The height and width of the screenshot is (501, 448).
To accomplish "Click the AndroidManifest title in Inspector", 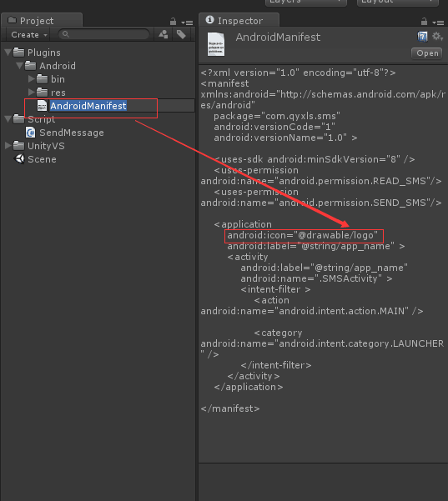I will pyautogui.click(x=278, y=38).
